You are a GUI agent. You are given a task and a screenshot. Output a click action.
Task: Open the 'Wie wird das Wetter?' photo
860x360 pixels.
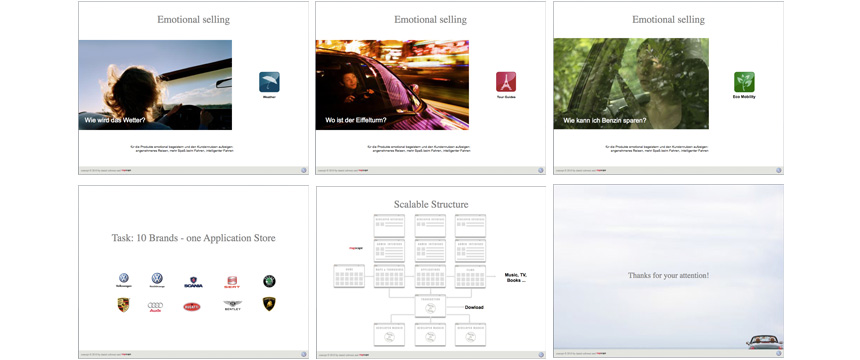tap(155, 85)
